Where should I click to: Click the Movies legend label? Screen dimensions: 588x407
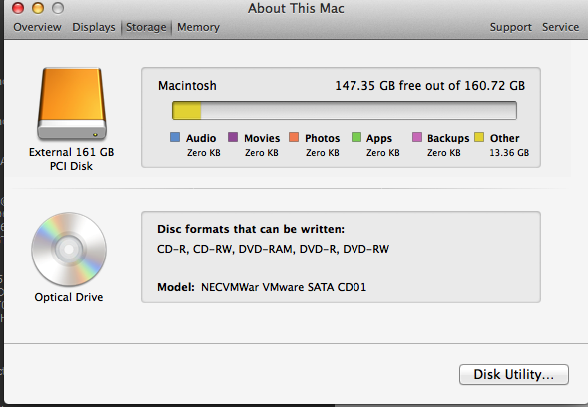click(262, 138)
